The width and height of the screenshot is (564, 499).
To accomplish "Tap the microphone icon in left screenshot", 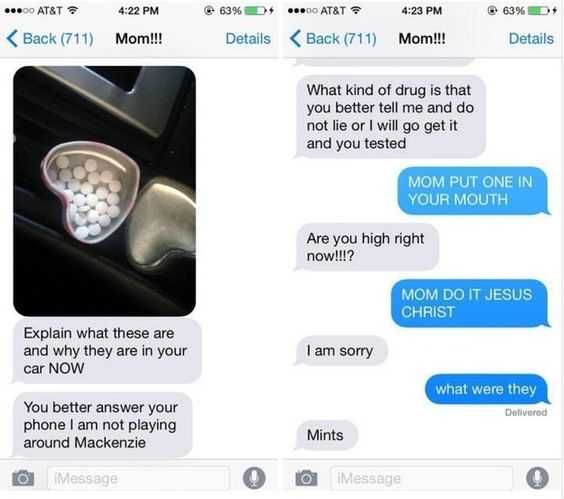I will (254, 478).
